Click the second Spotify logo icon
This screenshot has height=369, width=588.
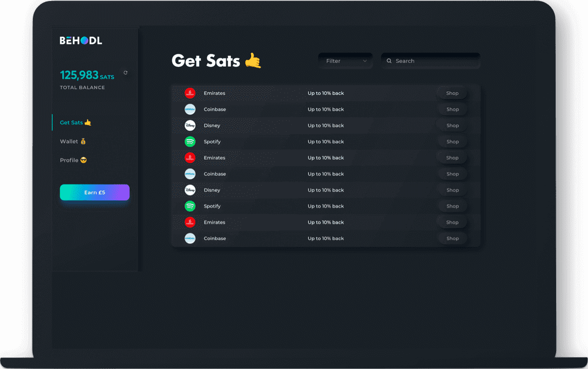point(190,206)
